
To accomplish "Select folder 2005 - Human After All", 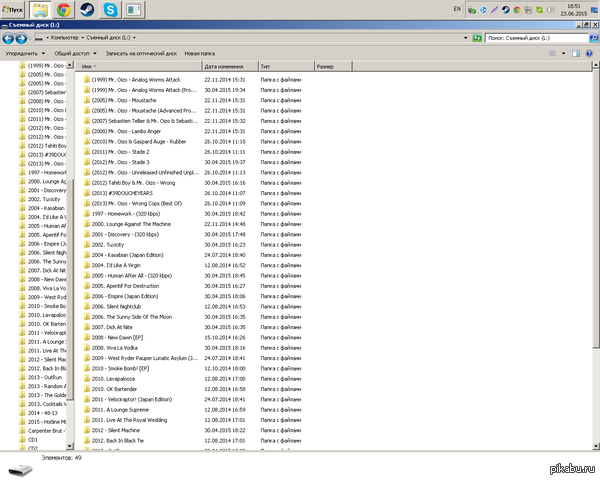I will pos(127,276).
